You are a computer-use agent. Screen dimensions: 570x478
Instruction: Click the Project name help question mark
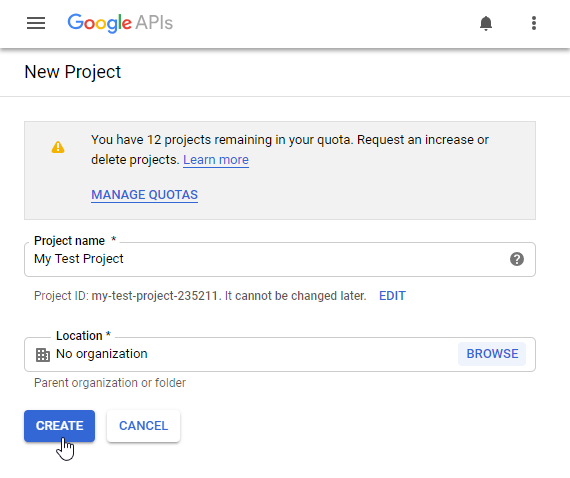click(x=517, y=259)
